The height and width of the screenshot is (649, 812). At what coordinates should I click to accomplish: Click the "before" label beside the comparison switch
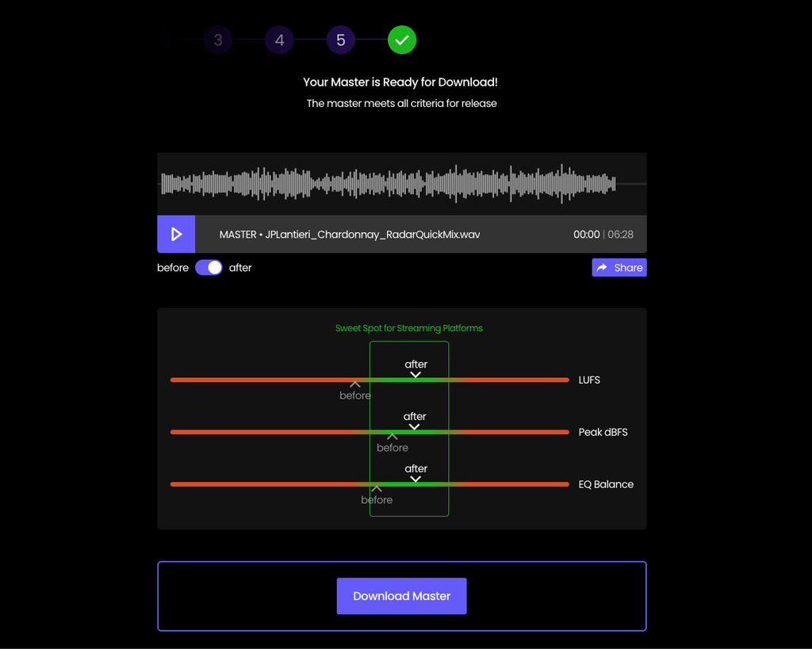pyautogui.click(x=173, y=267)
